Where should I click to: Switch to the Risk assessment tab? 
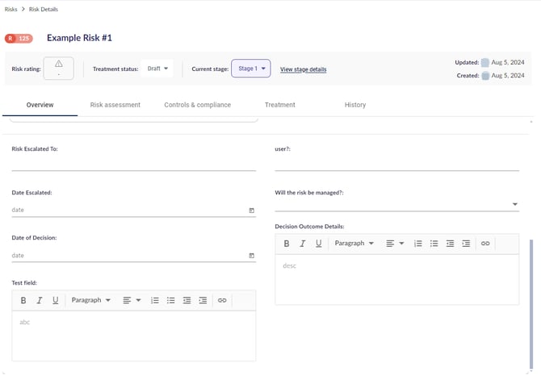(x=115, y=105)
